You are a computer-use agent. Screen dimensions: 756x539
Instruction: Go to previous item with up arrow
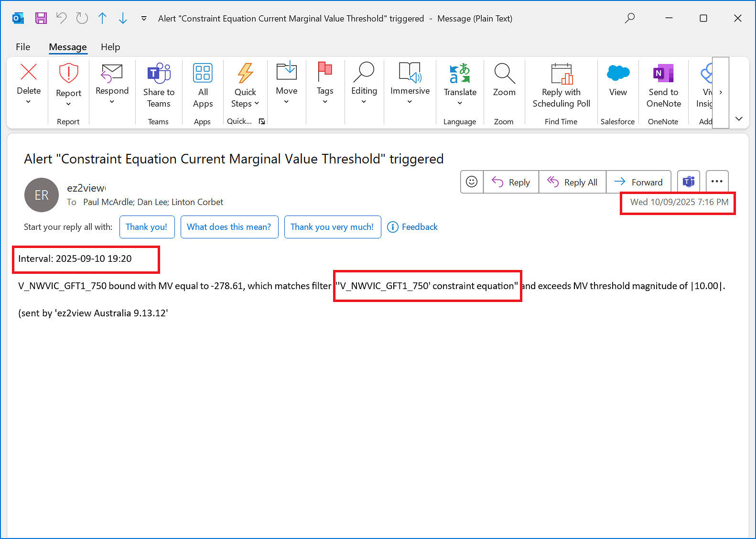point(102,18)
